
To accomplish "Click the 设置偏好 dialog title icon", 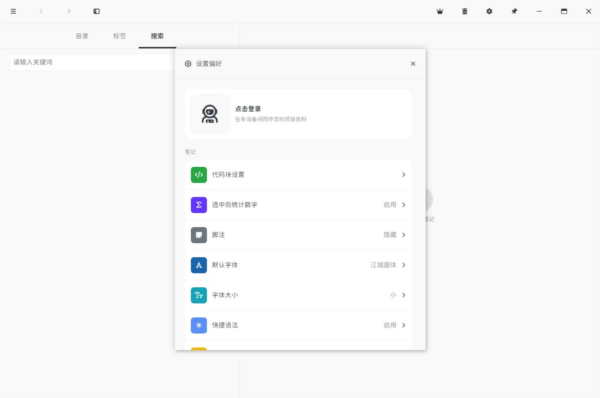I will click(x=188, y=64).
